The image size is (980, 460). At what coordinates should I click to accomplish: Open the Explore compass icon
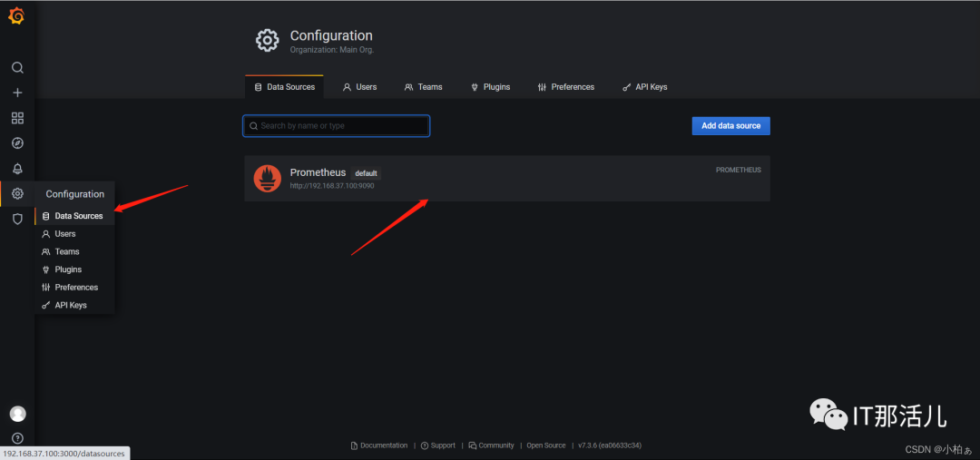pyautogui.click(x=17, y=143)
